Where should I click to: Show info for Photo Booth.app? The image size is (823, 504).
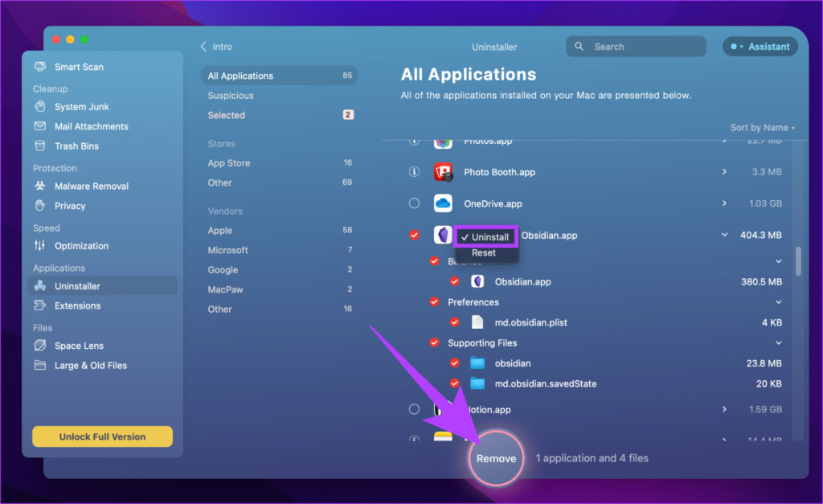[x=414, y=172]
